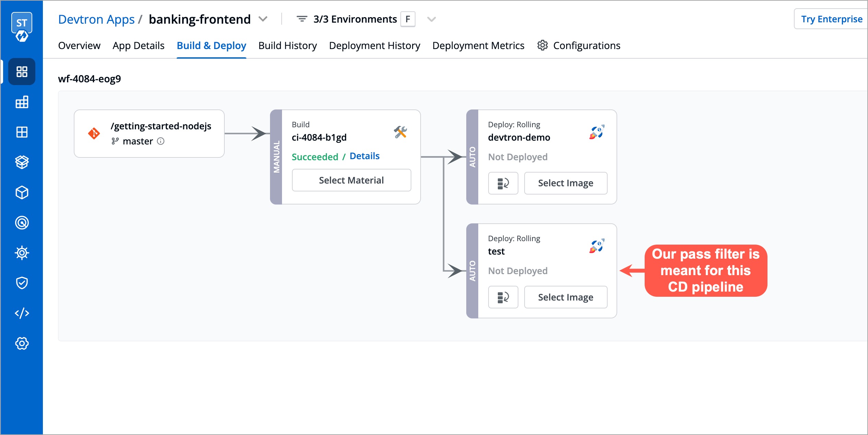Open the security shield checkmark icon
This screenshot has width=868, height=435.
(x=22, y=283)
